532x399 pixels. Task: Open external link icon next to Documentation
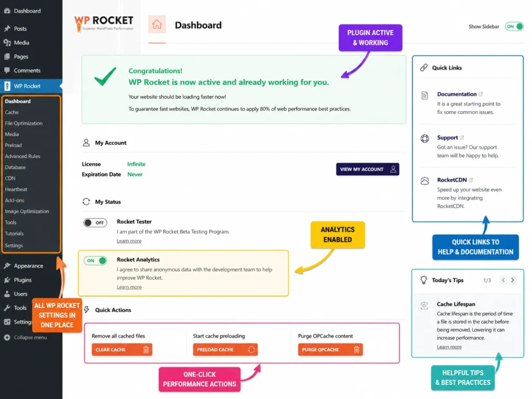click(x=481, y=94)
